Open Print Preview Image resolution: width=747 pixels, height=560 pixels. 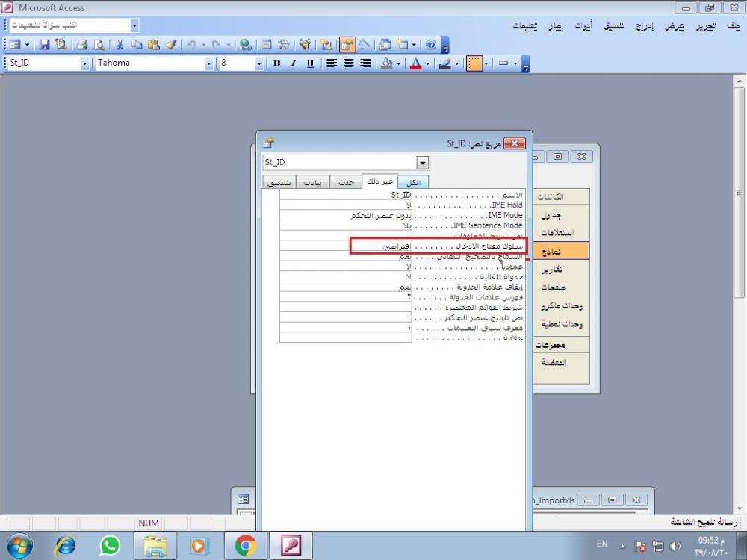click(x=99, y=45)
